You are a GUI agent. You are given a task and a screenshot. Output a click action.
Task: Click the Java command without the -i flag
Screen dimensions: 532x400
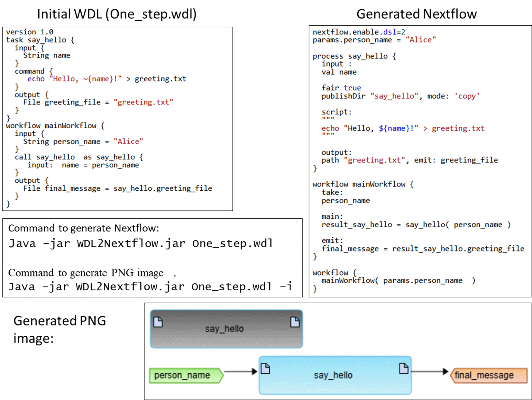[141, 243]
